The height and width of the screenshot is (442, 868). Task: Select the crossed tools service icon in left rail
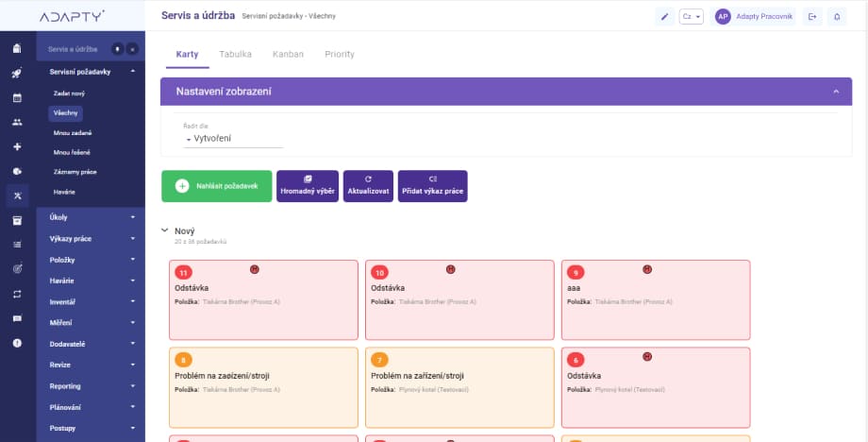click(17, 195)
